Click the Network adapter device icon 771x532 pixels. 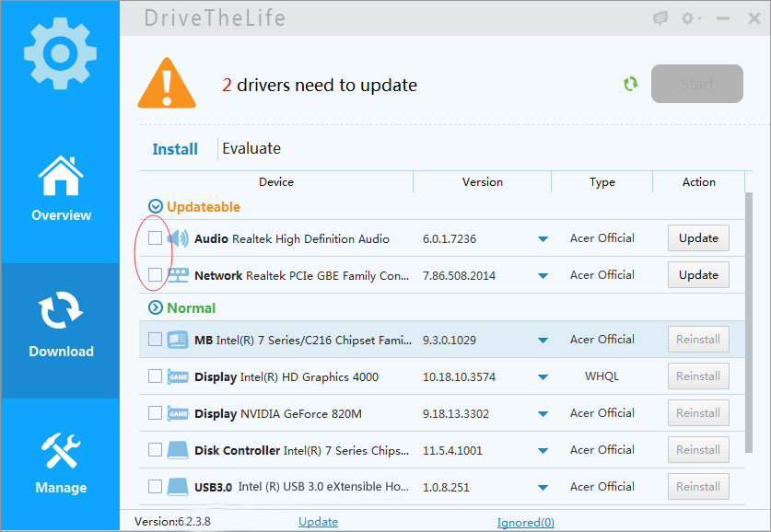click(178, 275)
